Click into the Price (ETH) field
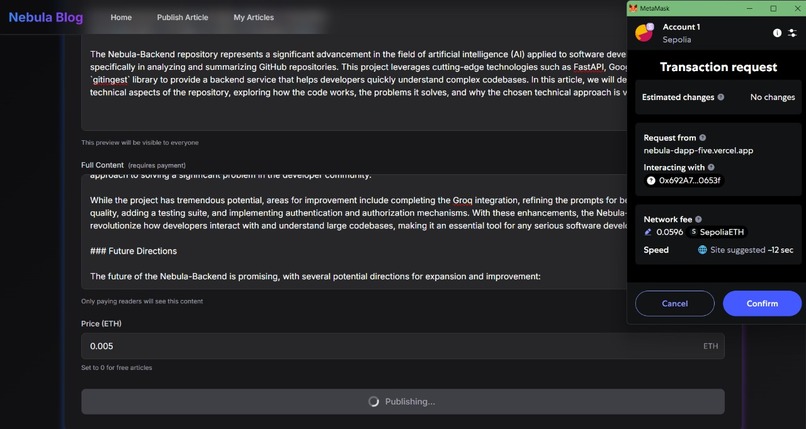 [x=403, y=346]
